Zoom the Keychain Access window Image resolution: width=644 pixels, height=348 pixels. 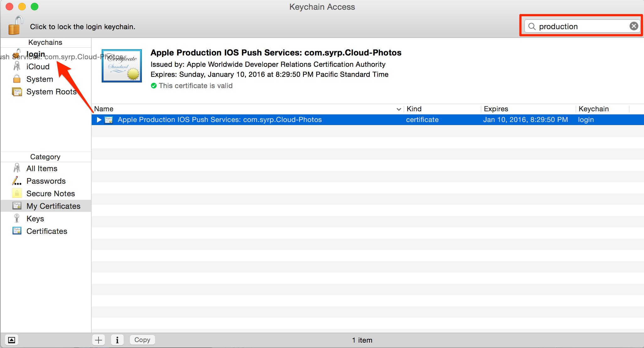click(35, 7)
